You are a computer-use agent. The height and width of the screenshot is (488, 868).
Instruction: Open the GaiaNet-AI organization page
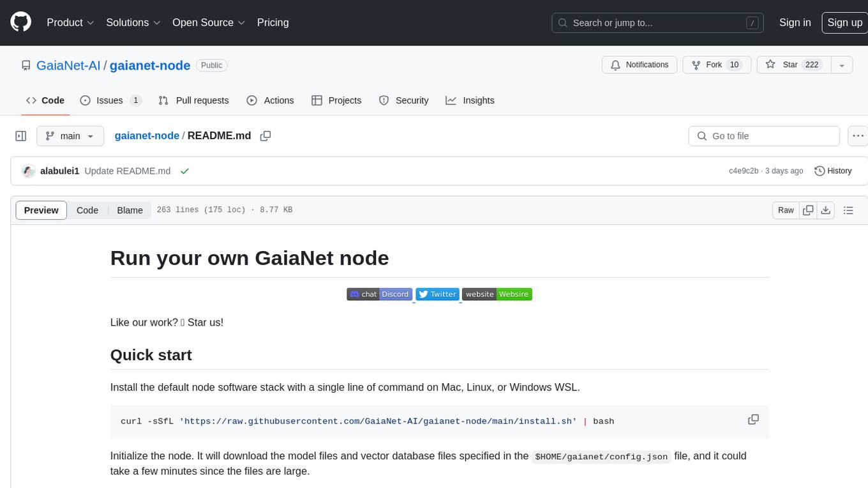click(x=68, y=65)
